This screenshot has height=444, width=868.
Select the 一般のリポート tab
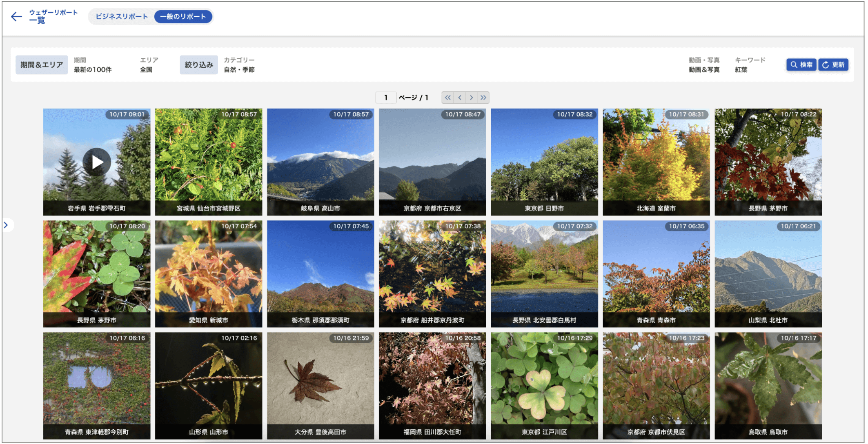click(x=183, y=17)
